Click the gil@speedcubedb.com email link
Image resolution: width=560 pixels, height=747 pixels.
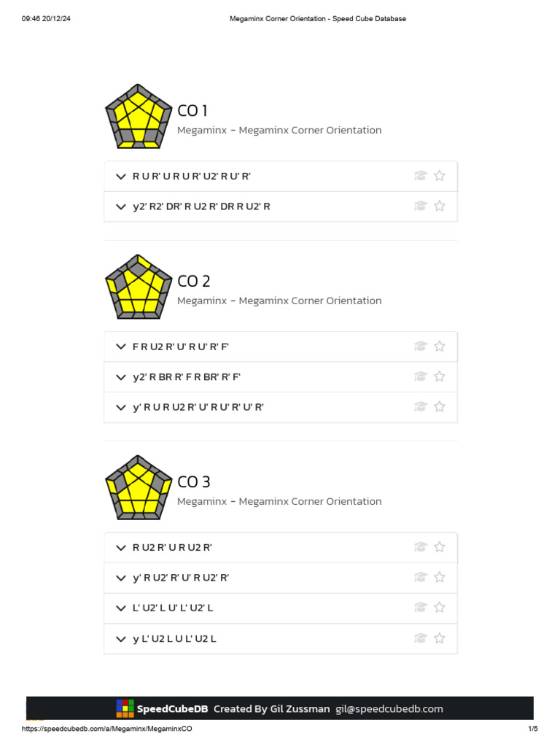[389, 708]
